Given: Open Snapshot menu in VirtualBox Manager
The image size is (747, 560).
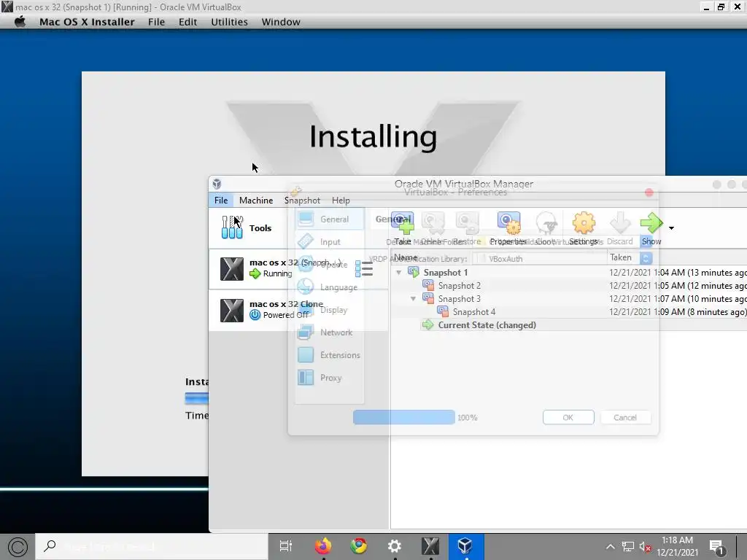Looking at the screenshot, I should click(302, 200).
